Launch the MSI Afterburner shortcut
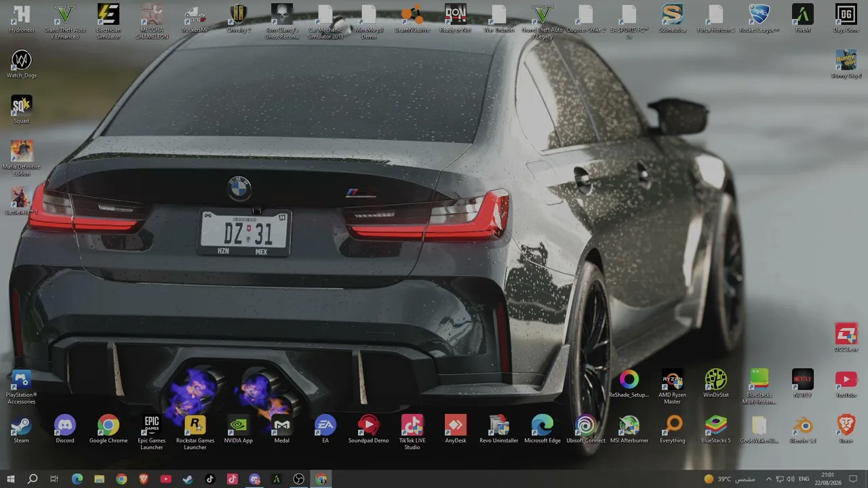 point(629,430)
